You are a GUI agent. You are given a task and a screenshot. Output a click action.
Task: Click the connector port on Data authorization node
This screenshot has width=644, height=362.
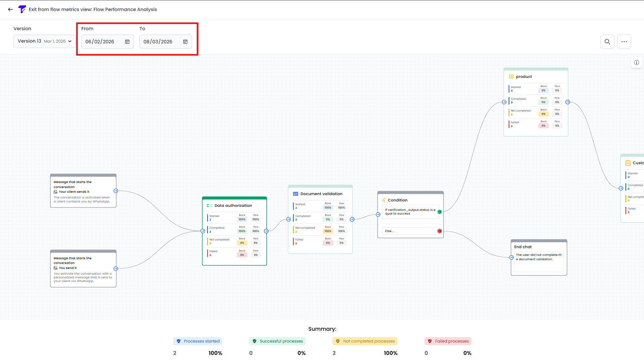[x=266, y=231]
